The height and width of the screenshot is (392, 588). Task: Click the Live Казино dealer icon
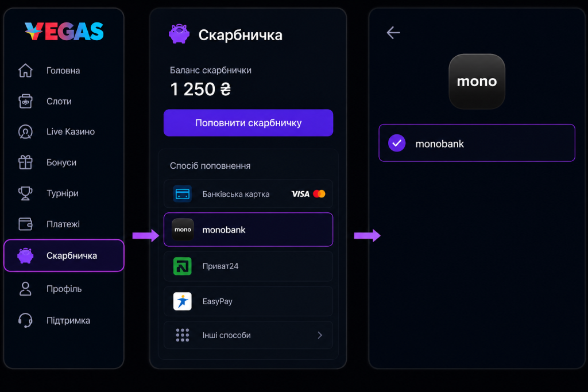coord(25,132)
